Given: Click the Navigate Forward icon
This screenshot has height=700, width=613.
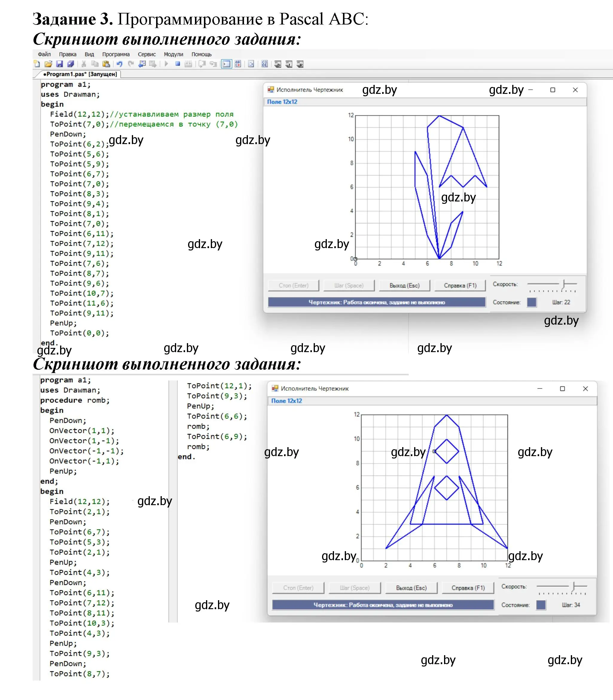Looking at the screenshot, I should pyautogui.click(x=153, y=64).
